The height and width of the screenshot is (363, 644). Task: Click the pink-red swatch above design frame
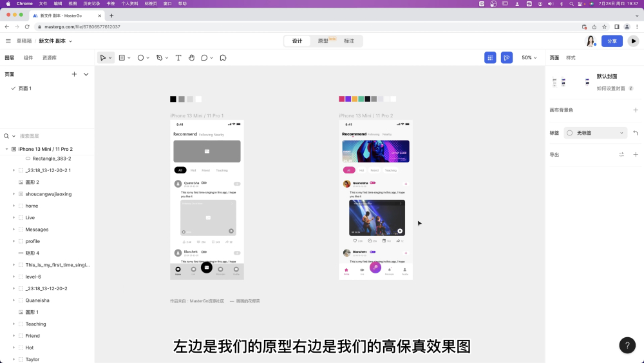click(x=342, y=99)
